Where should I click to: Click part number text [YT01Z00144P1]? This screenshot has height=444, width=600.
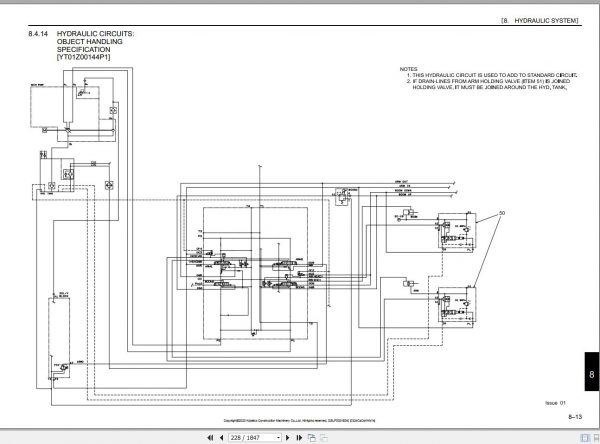coord(83,57)
